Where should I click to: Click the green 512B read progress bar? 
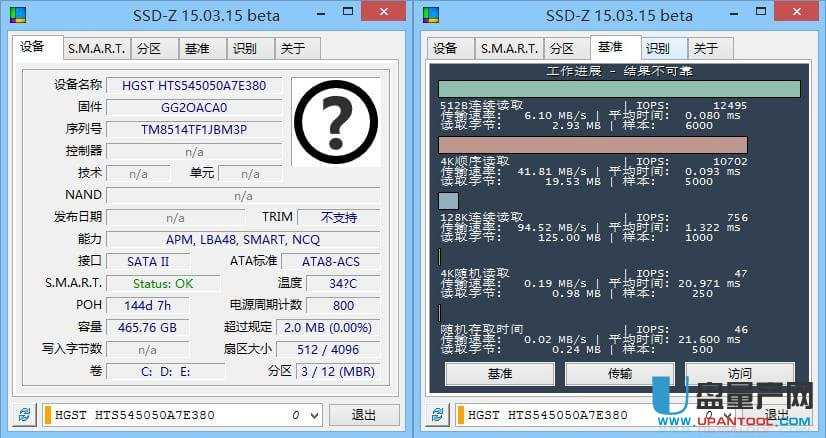[x=619, y=89]
